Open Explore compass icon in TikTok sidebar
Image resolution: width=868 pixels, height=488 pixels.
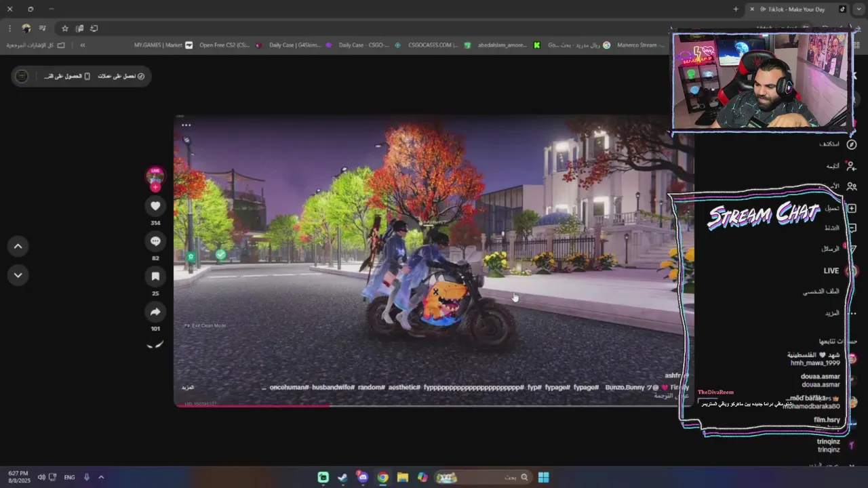[x=852, y=144]
